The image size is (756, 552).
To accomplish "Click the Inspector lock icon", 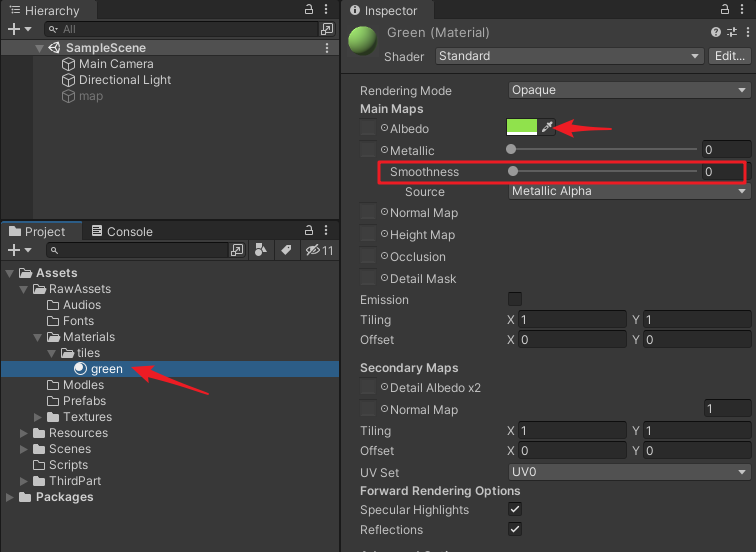I will [x=725, y=9].
